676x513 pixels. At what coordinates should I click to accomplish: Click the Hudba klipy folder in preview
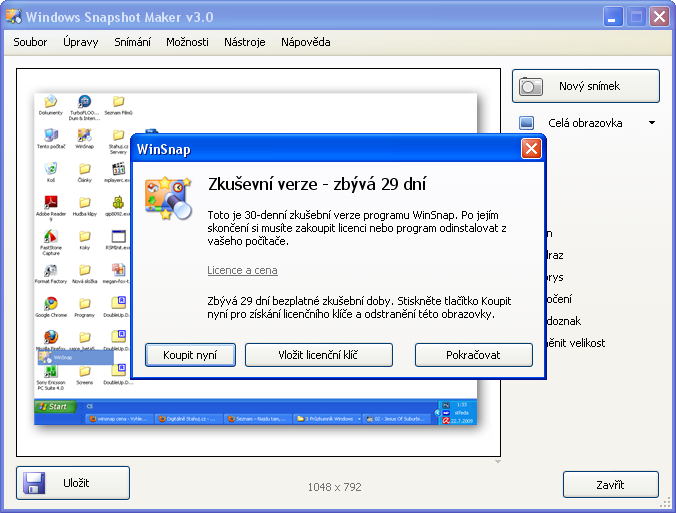click(x=84, y=206)
